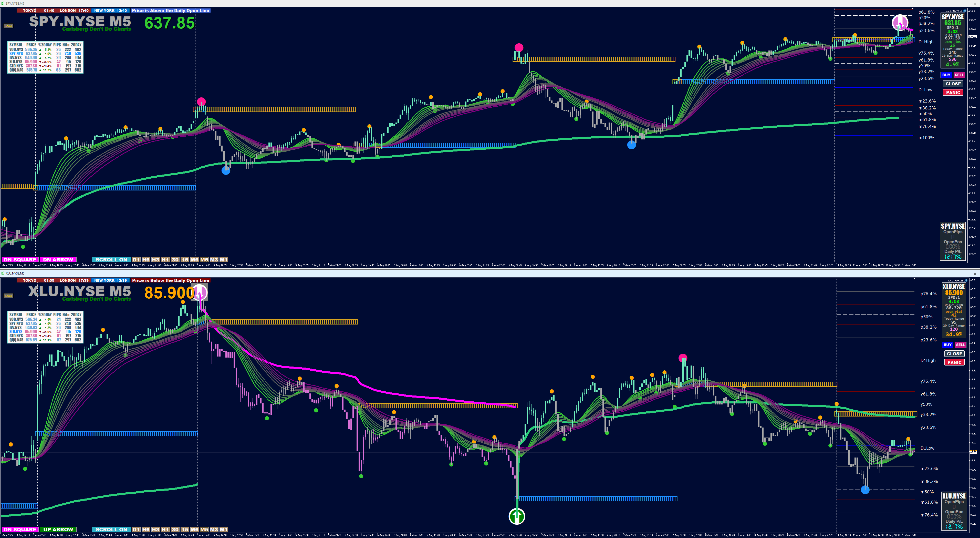Screen dimensions: 980x538
Task: Switch the XLU chart to the D1 timeframe
Action: point(136,530)
